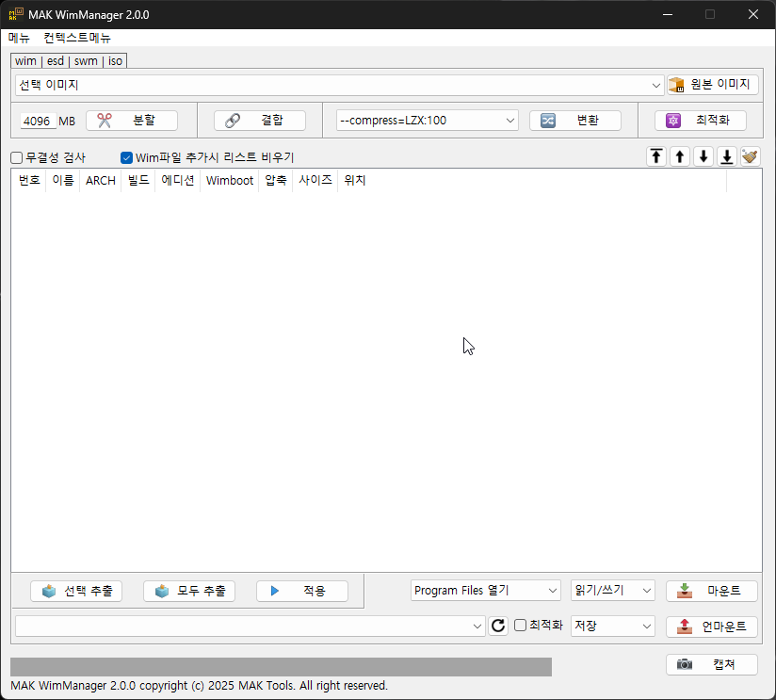
Task: Clear the list with the broom icon
Action: click(x=751, y=157)
